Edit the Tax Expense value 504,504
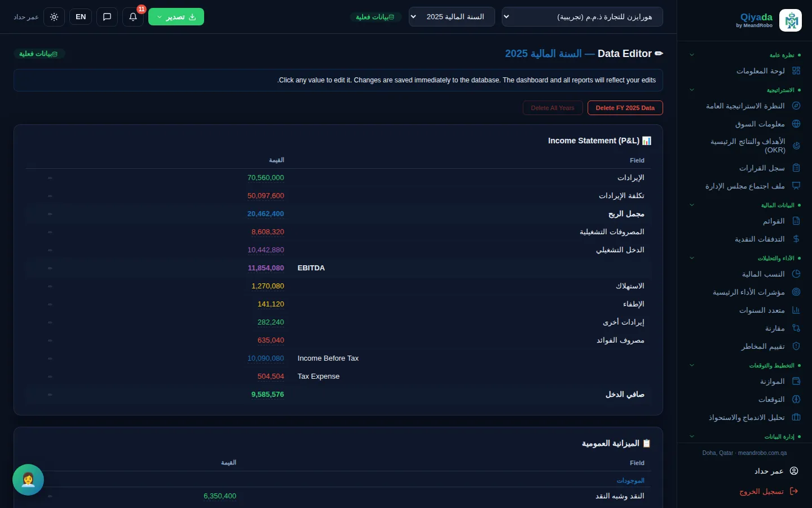 point(271,376)
